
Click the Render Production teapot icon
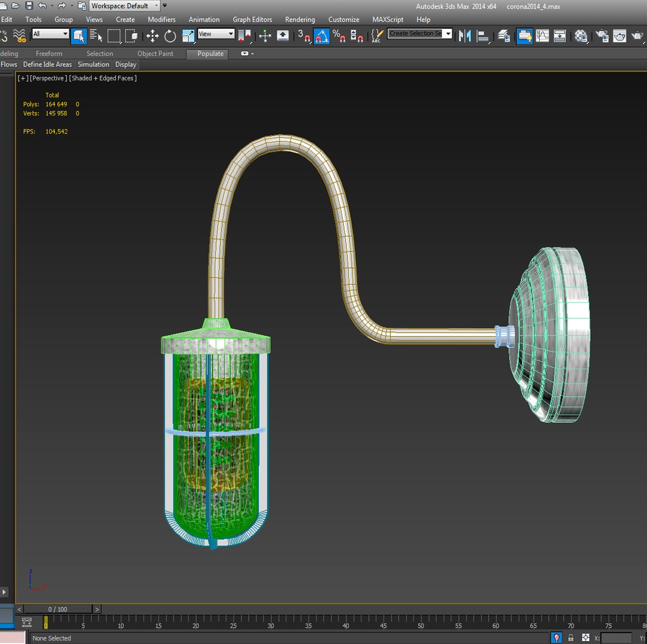tap(637, 36)
